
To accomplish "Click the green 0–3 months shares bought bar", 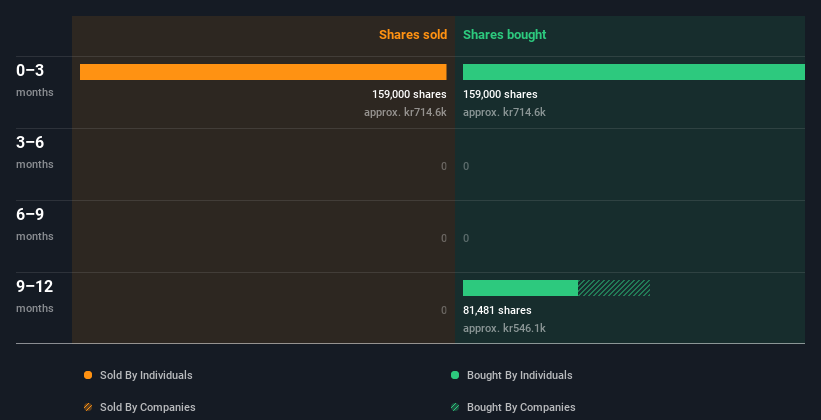I will [x=634, y=72].
